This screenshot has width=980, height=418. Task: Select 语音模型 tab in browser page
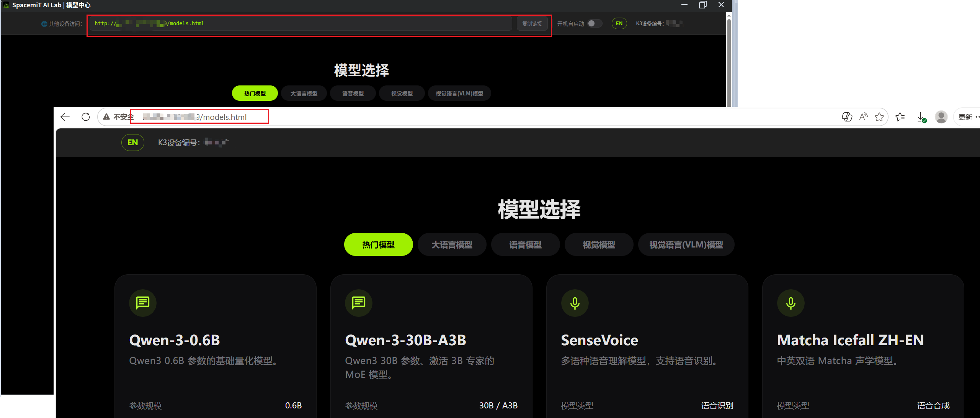point(525,244)
